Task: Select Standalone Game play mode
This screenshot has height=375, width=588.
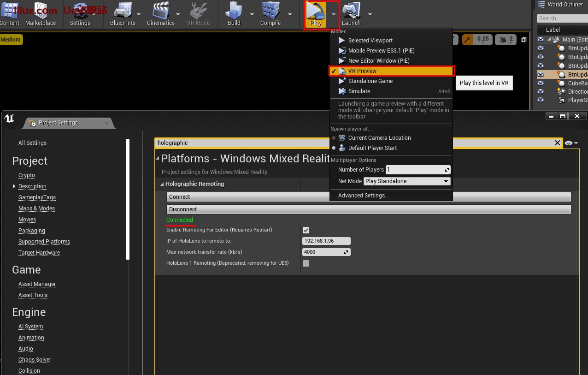Action: point(370,81)
